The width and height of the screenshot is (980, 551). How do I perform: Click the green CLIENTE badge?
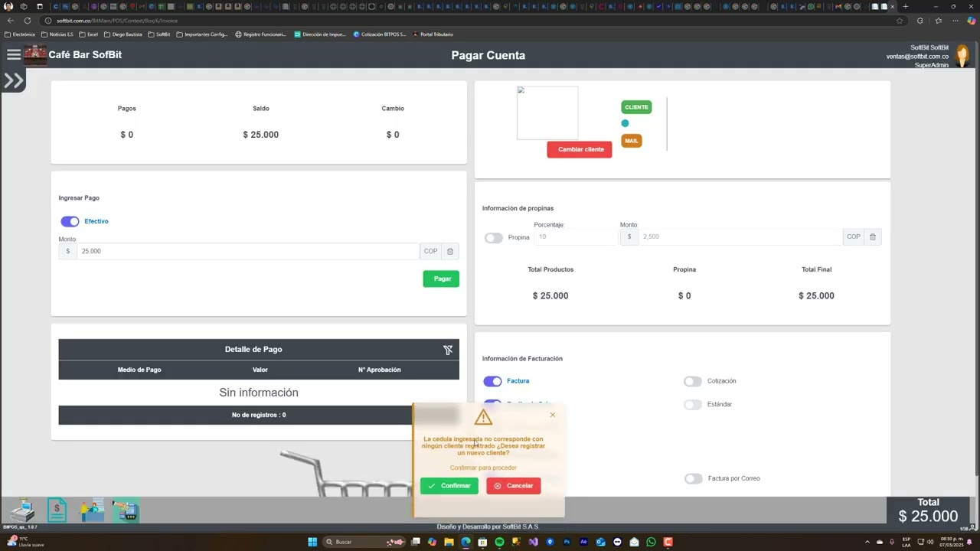tap(636, 107)
